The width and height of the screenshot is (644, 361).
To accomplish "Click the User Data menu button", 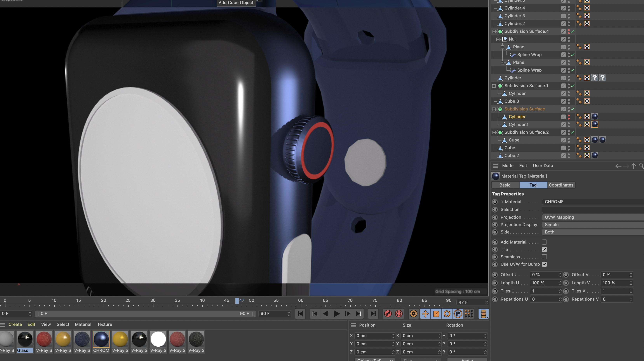I will point(543,166).
